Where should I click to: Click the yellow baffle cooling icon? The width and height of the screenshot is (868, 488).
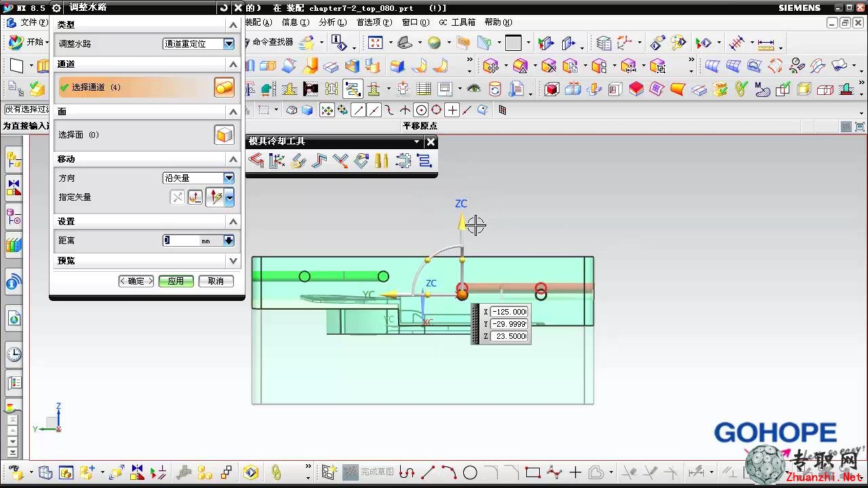pos(382,161)
